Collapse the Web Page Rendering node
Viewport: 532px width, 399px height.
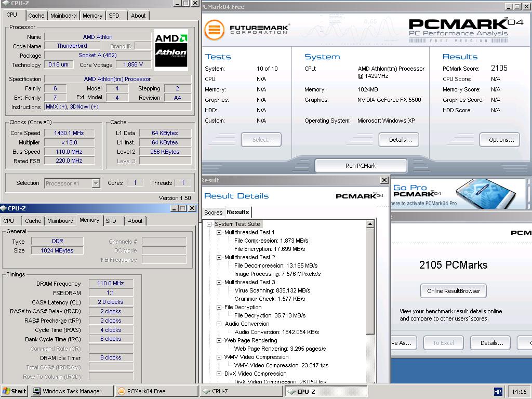click(x=219, y=340)
